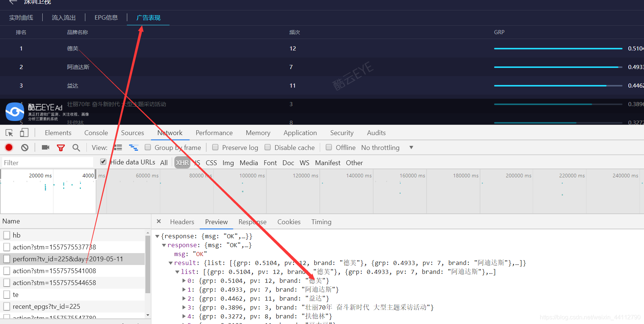Open the 实时曲线 tab
Image resolution: width=644 pixels, height=324 pixels.
tap(21, 17)
